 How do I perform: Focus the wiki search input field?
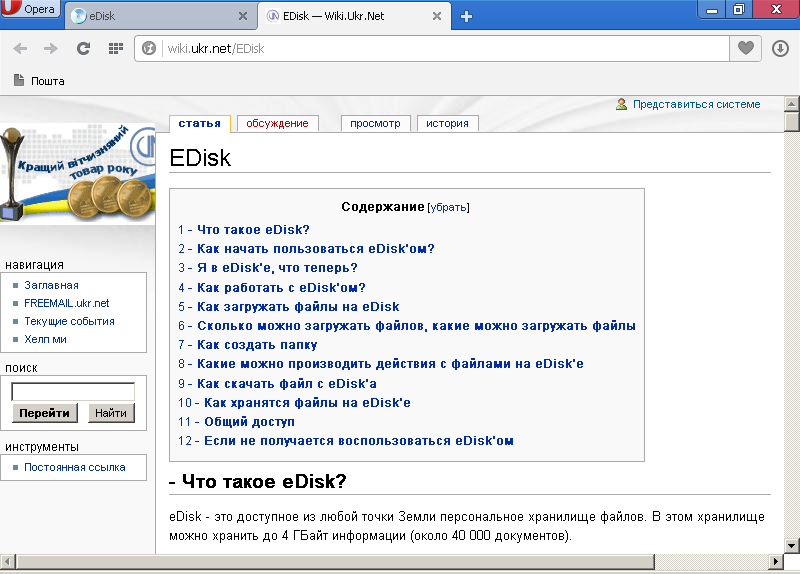coord(73,391)
